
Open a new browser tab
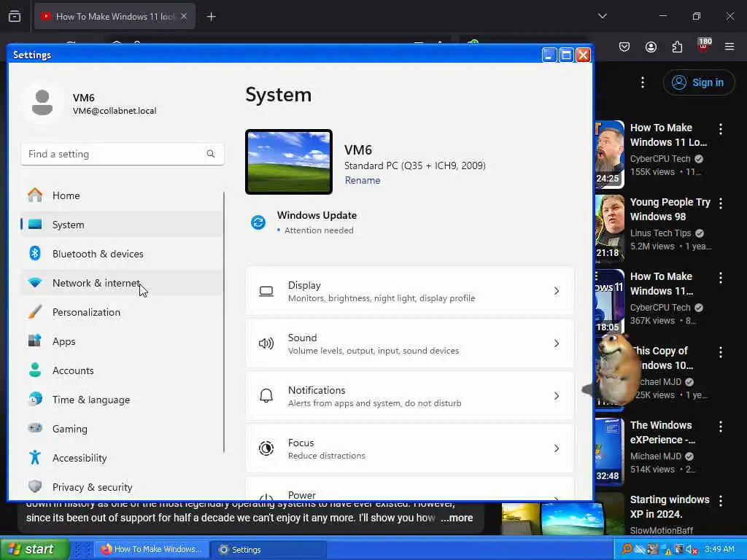211,17
